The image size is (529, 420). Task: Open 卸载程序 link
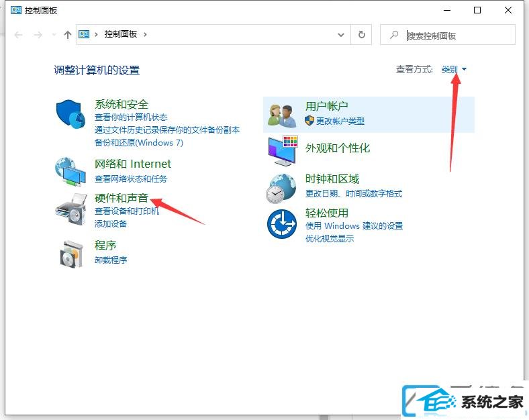click(111, 260)
